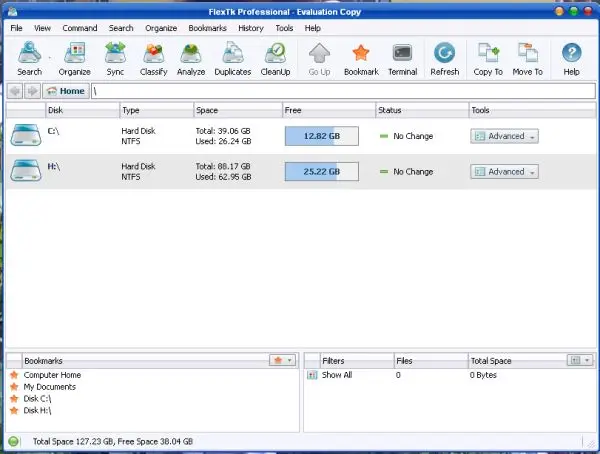Screen dimensions: 600x454
Task: Sort by the Disk column header
Action: coord(83,110)
